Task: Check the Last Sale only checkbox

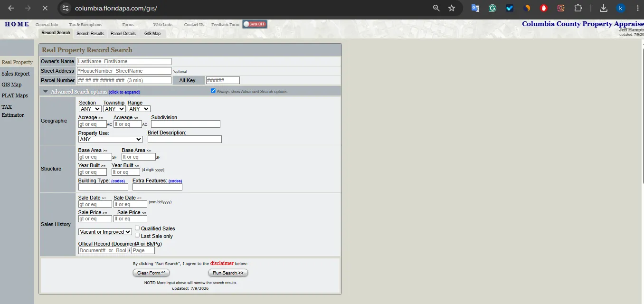Action: coord(137,235)
